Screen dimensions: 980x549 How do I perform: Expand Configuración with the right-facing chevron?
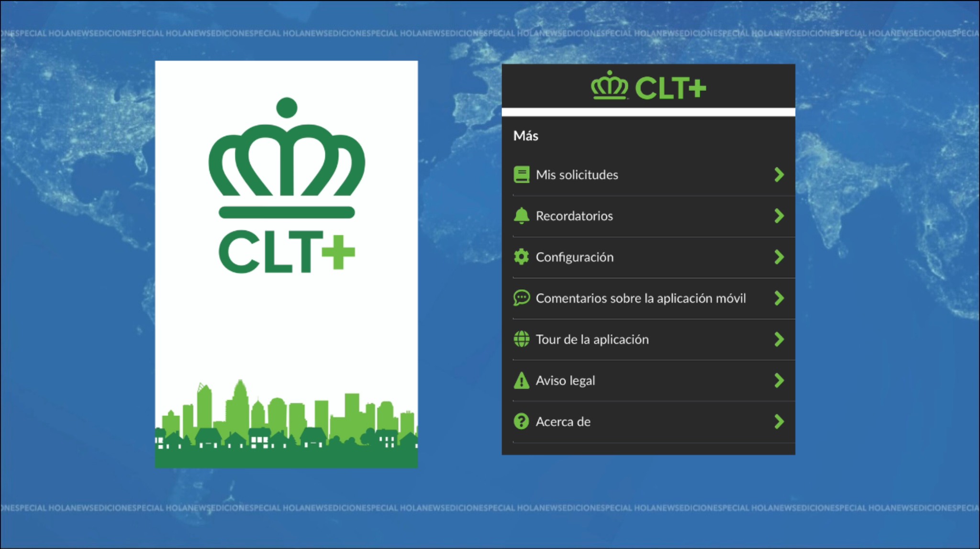tap(779, 257)
